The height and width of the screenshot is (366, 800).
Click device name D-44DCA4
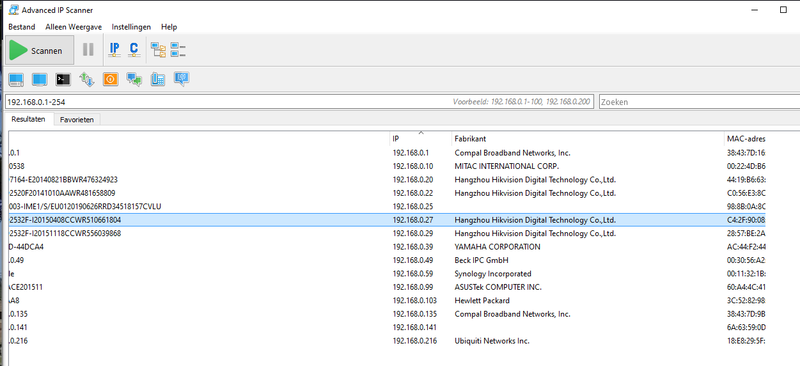(x=27, y=247)
